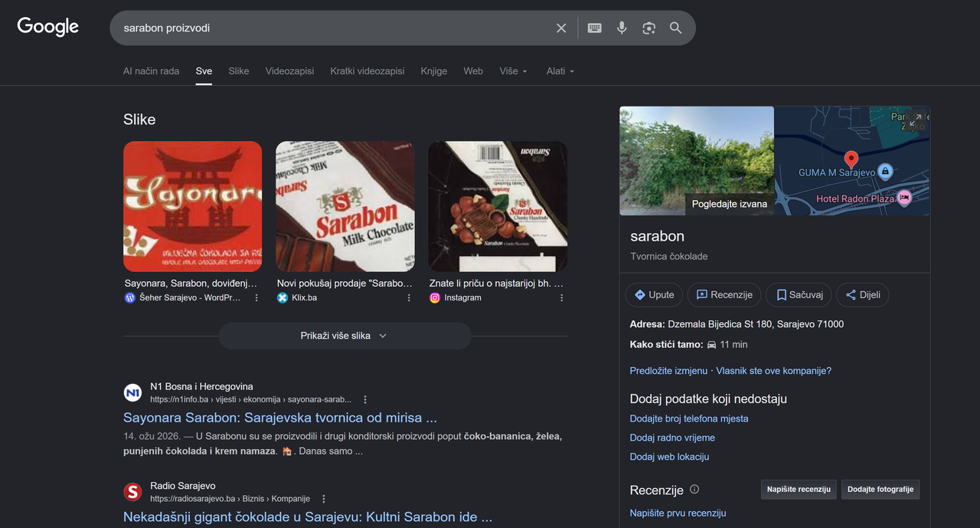Click the Instagram source favicon

[x=435, y=298]
